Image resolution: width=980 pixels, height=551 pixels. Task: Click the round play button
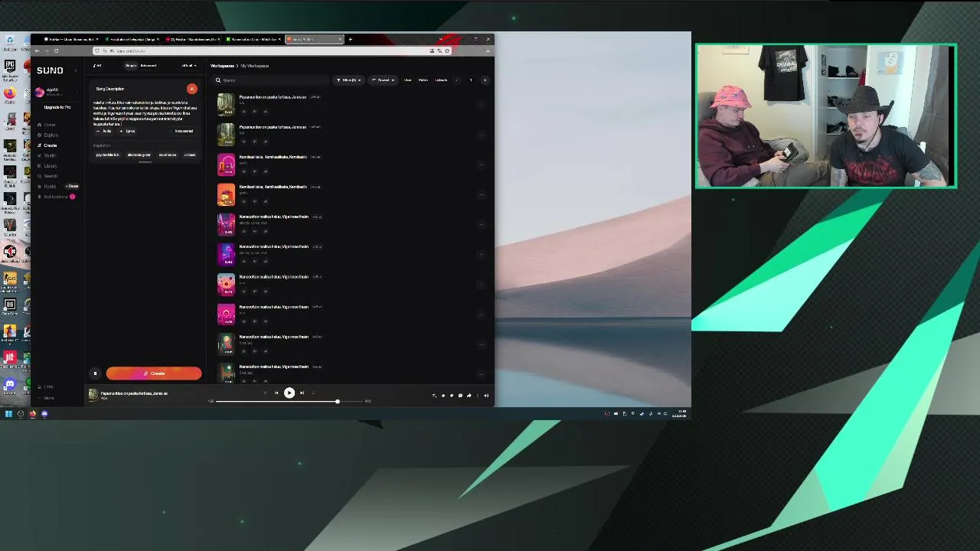289,393
